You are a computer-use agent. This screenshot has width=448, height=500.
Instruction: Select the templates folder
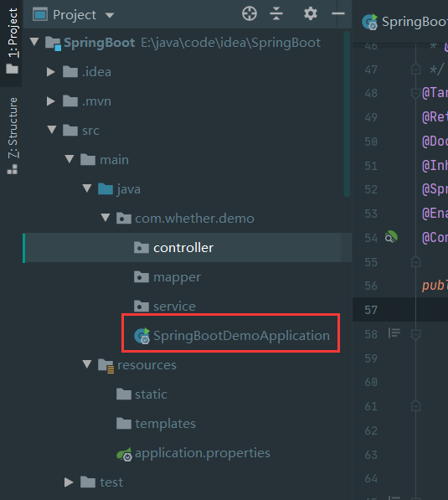pos(156,424)
